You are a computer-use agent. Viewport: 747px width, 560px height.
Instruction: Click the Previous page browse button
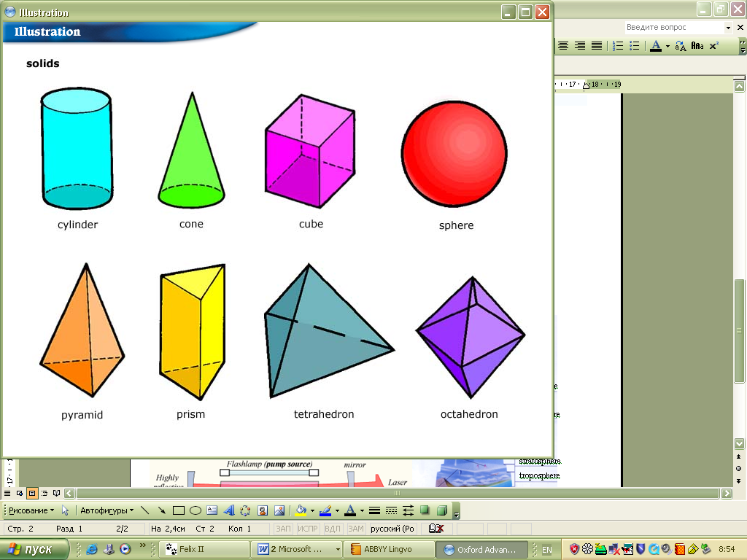pyautogui.click(x=739, y=456)
